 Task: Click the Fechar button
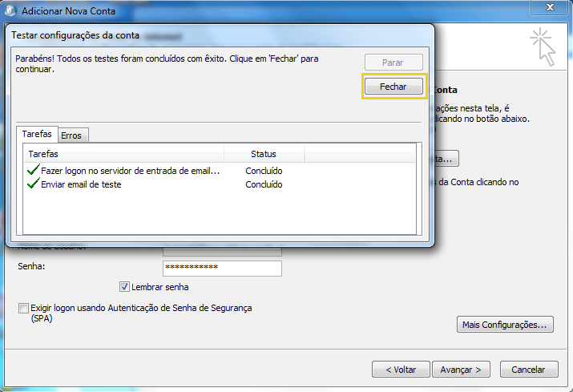point(393,87)
